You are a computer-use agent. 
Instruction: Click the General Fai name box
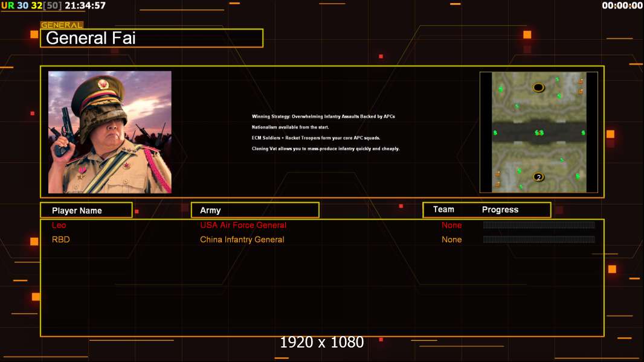(x=152, y=38)
